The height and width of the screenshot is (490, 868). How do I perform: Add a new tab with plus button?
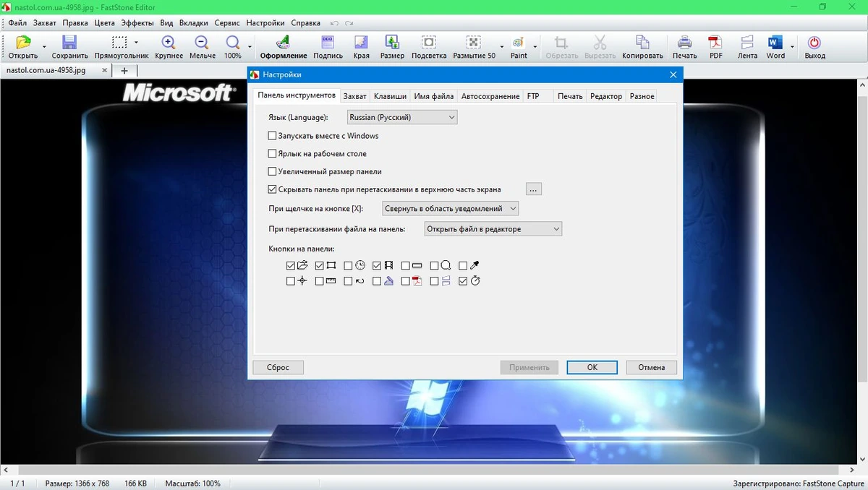[x=124, y=71]
